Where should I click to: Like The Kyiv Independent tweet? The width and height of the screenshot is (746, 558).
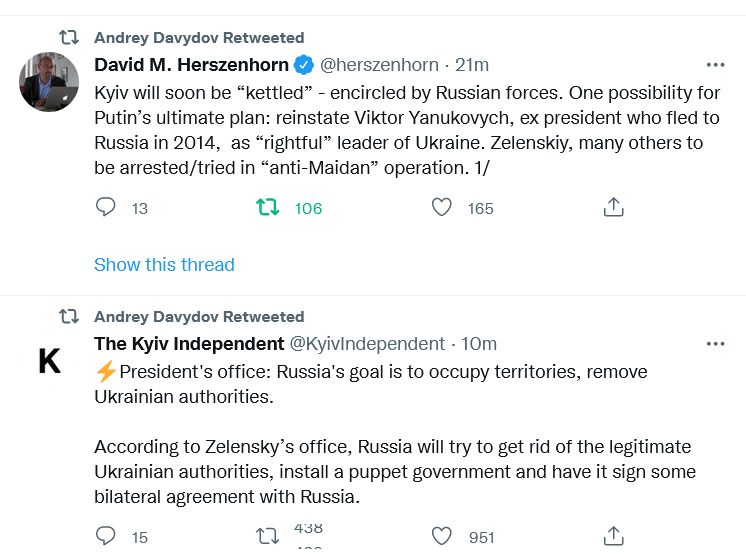(441, 536)
